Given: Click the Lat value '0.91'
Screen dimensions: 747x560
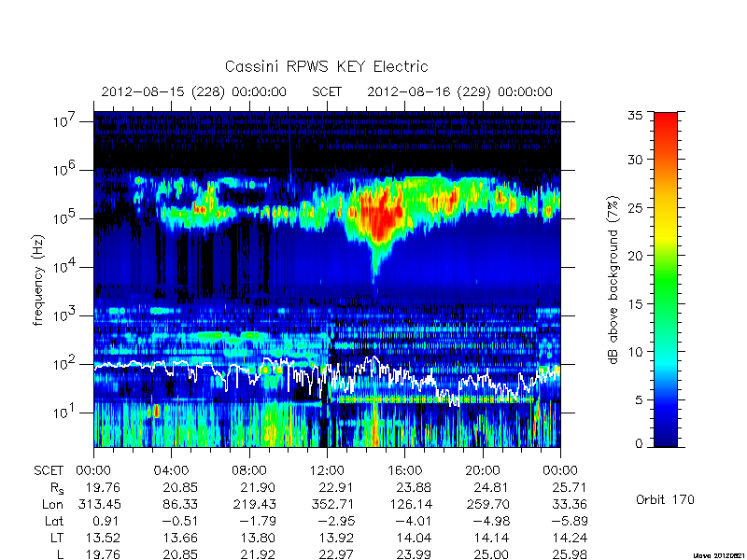Looking at the screenshot, I should point(107,521).
